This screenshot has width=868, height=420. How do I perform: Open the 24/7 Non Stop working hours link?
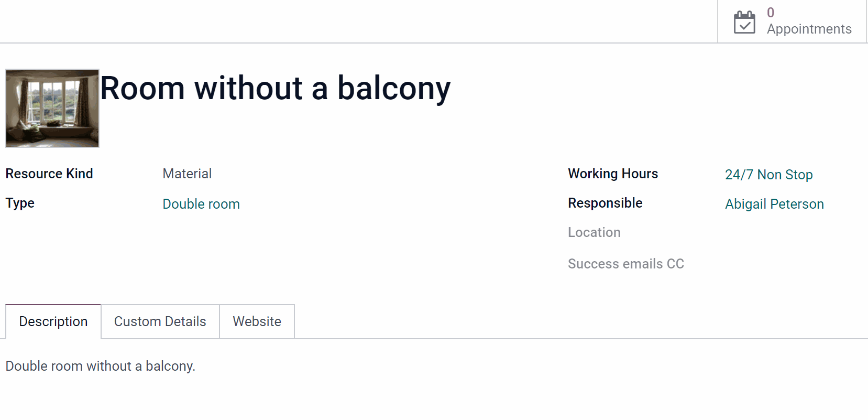pyautogui.click(x=768, y=175)
